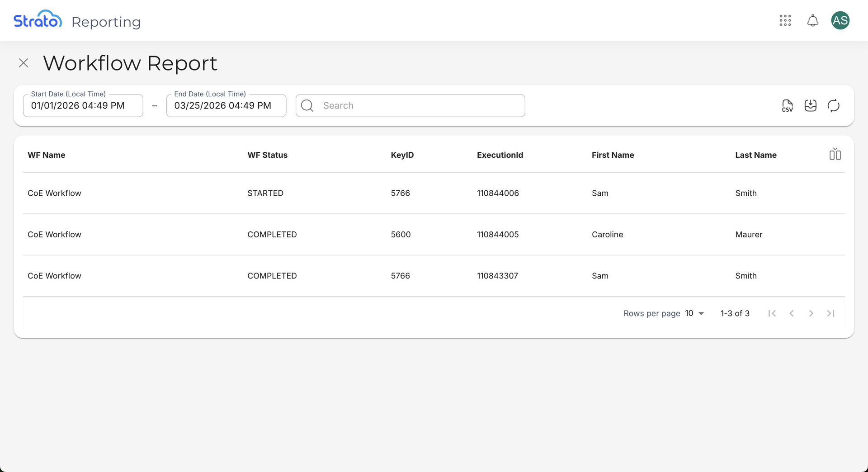Screen dimensions: 868x472
Task: Go to the next page of results
Action: pyautogui.click(x=811, y=313)
